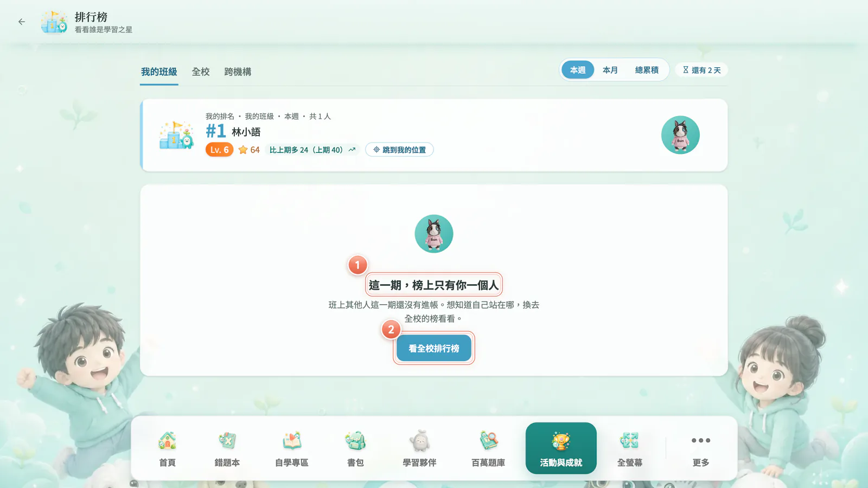
Task: Click the avatar in my ranking card
Action: (680, 135)
